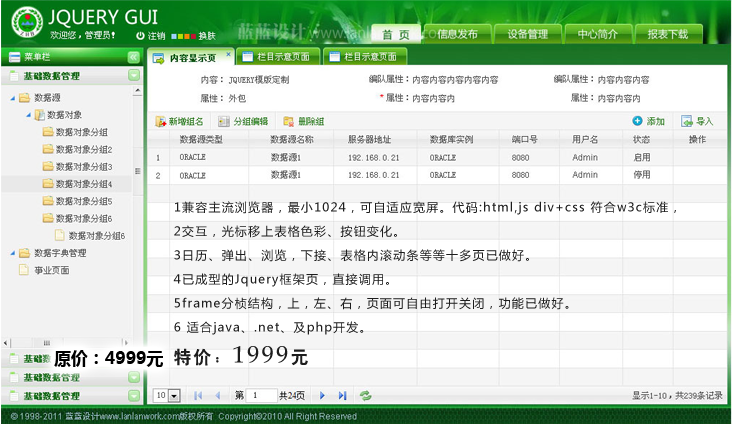This screenshot has width=734, height=426.
Task: Close the 内容显示页 tab
Action: point(228,54)
